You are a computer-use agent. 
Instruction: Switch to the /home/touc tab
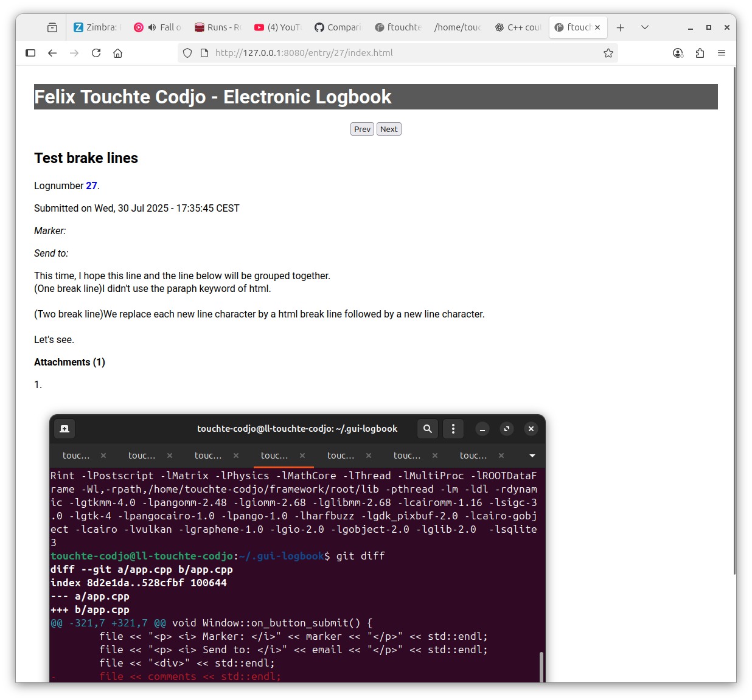[x=458, y=27]
